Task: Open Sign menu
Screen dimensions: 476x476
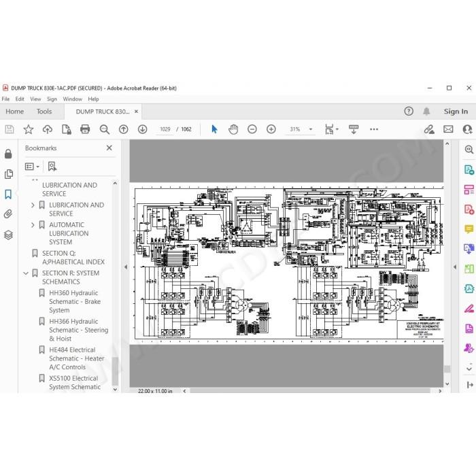Action: [x=52, y=99]
